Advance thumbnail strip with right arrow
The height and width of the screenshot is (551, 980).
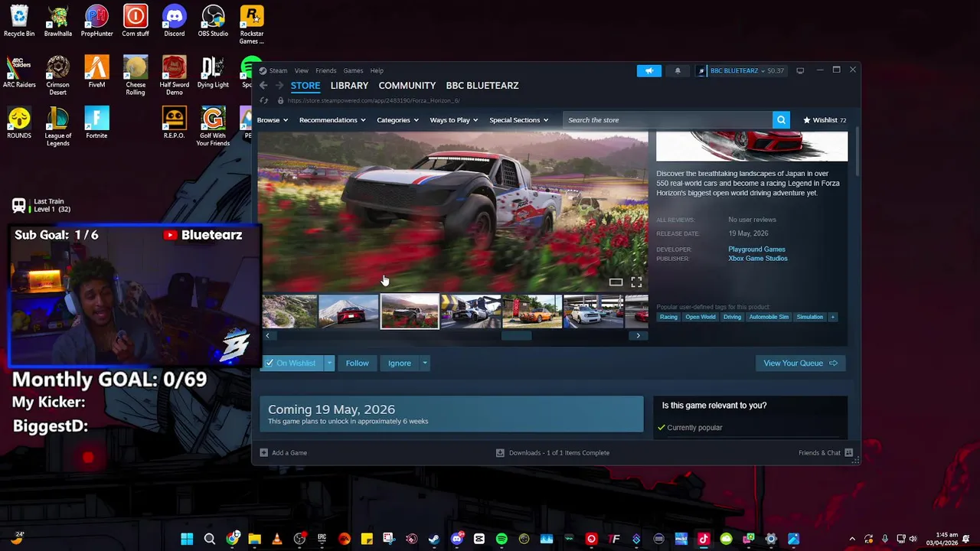click(x=638, y=336)
